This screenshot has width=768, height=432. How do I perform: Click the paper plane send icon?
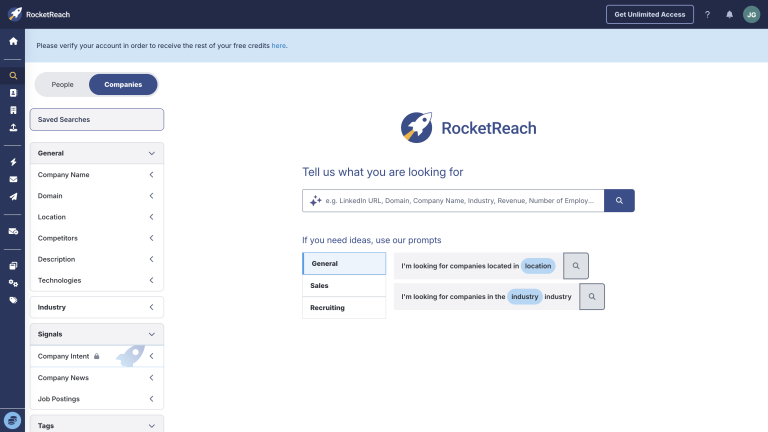pos(13,196)
